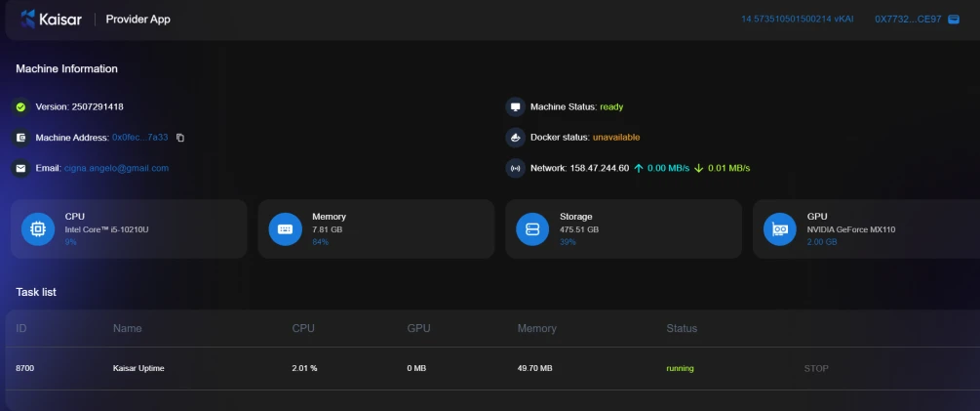Click the ID column header
The image size is (980, 411).
[21, 328]
